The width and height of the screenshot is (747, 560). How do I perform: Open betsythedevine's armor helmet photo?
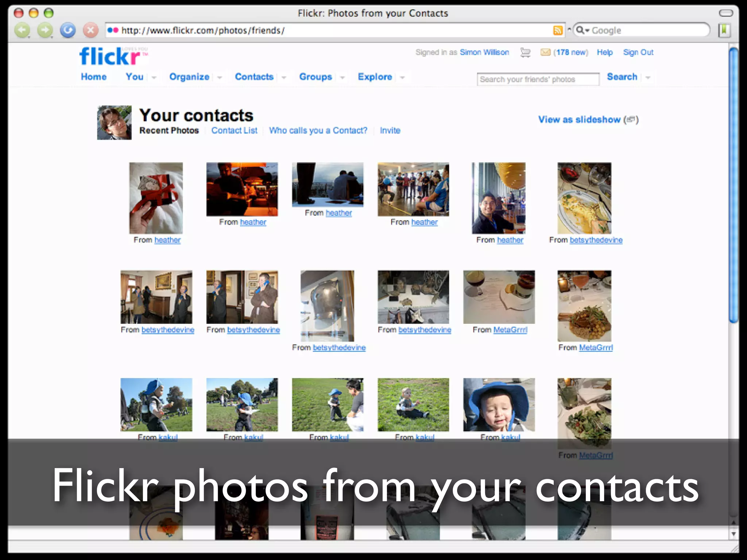click(x=327, y=306)
